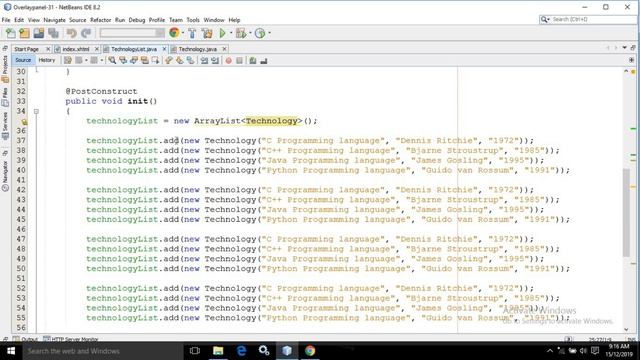The image size is (640, 360).
Task: Click the New Project toolbar icon
Action: (x=24, y=33)
